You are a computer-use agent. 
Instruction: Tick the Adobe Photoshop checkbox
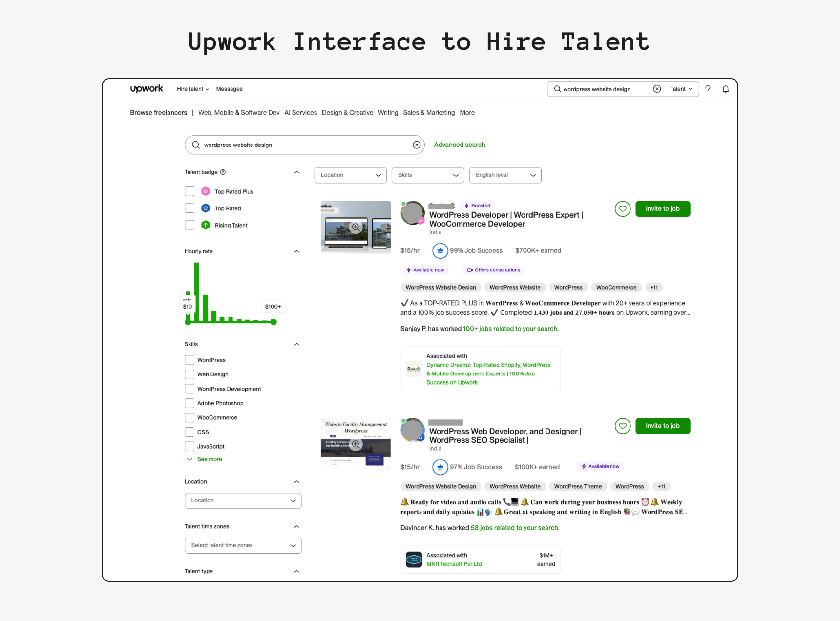tap(189, 403)
